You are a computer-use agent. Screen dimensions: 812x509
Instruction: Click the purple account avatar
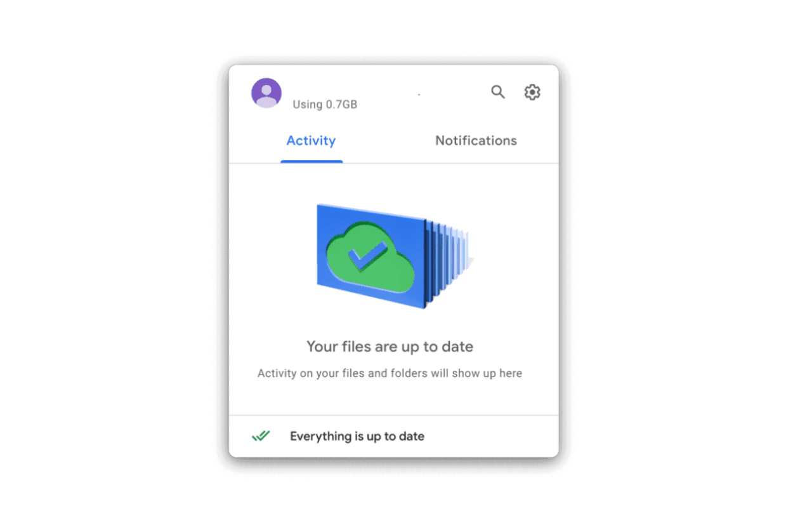tap(266, 93)
